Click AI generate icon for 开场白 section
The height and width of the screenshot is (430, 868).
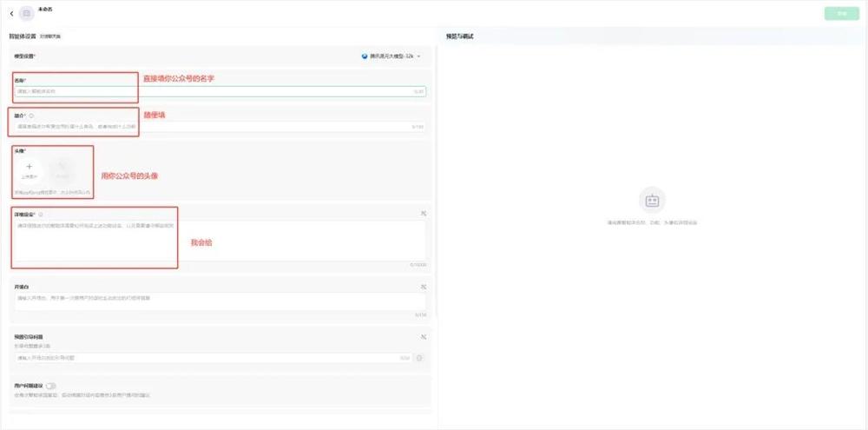424,287
